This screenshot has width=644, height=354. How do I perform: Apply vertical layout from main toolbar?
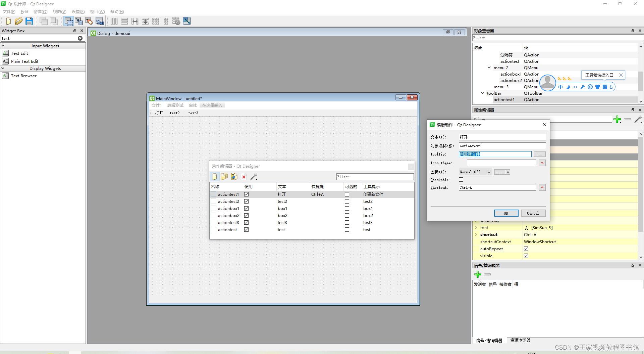(x=124, y=21)
